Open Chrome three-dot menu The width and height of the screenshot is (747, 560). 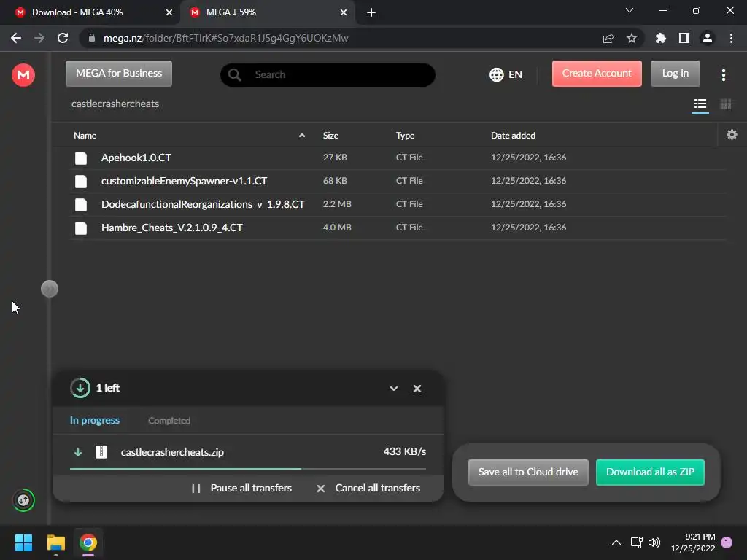731,38
